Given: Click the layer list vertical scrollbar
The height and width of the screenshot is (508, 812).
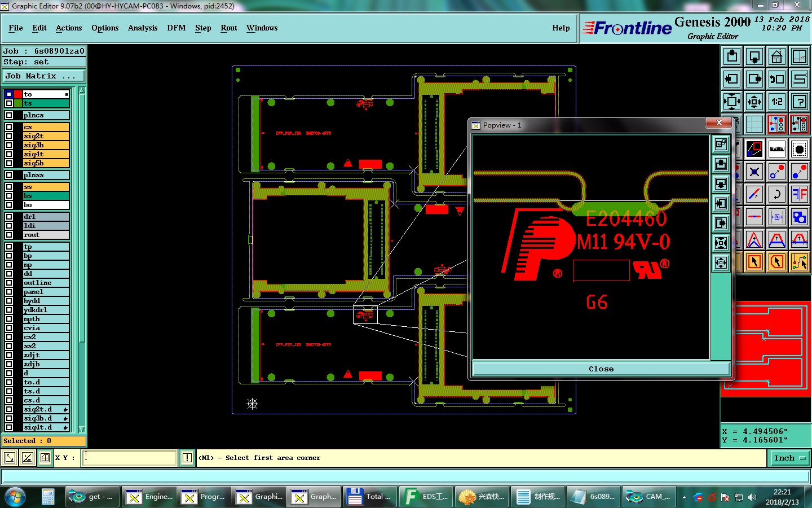Looking at the screenshot, I should click(x=82, y=260).
